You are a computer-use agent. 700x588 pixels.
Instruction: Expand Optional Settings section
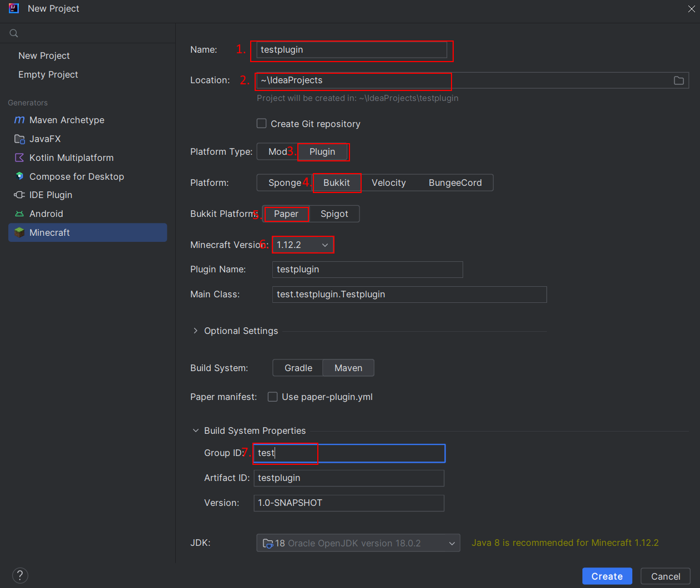pos(195,331)
